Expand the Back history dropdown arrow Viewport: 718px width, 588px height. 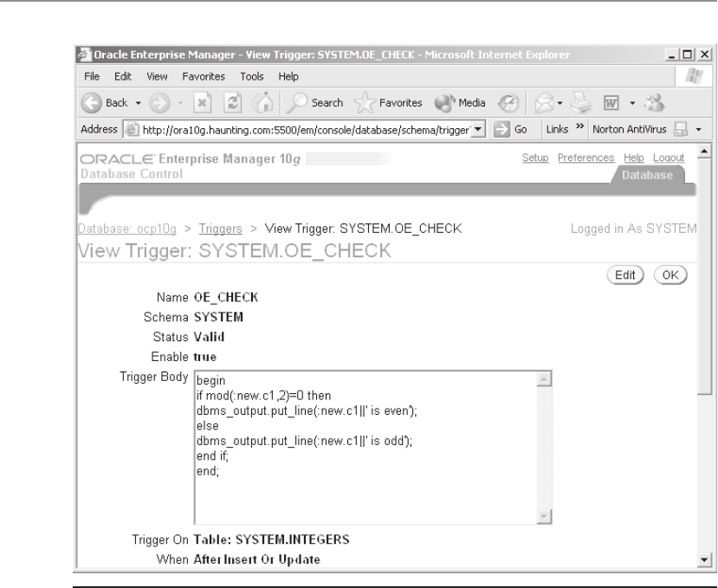[x=138, y=103]
